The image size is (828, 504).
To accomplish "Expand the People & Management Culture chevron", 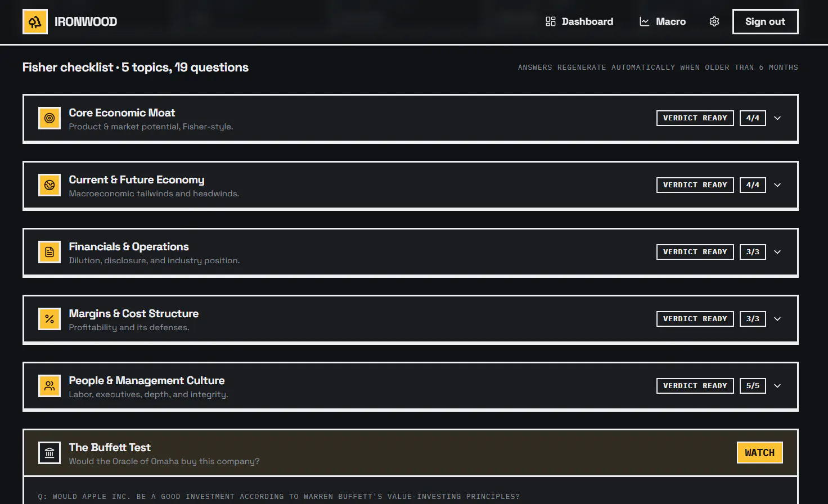I will coord(777,386).
